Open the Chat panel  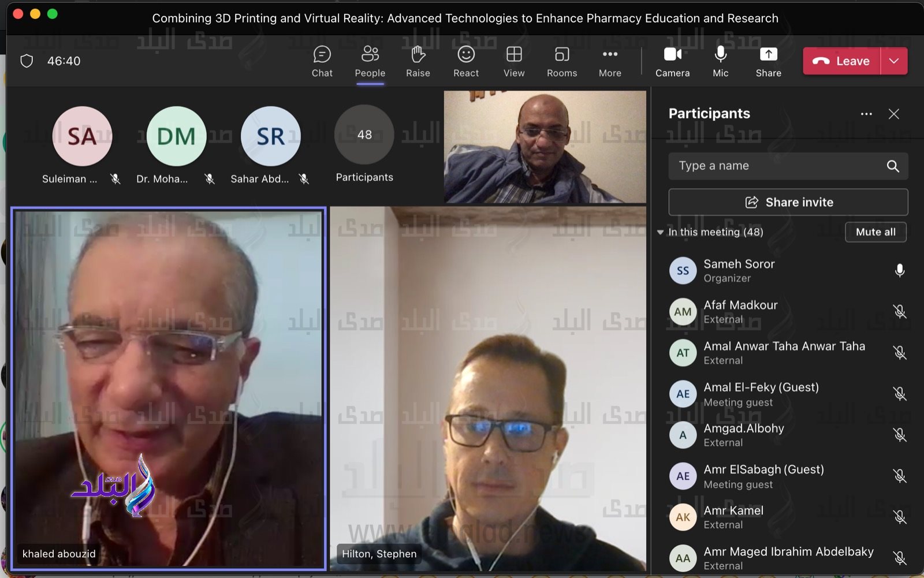click(x=322, y=61)
